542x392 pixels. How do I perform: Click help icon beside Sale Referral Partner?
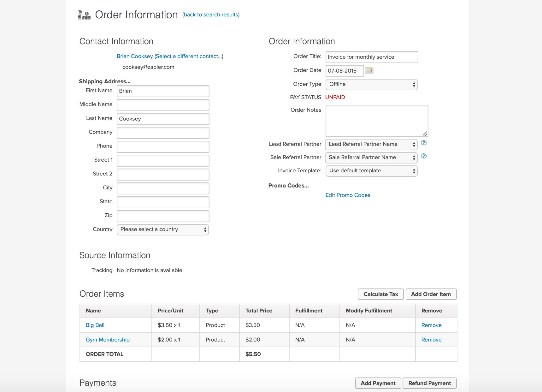click(424, 156)
